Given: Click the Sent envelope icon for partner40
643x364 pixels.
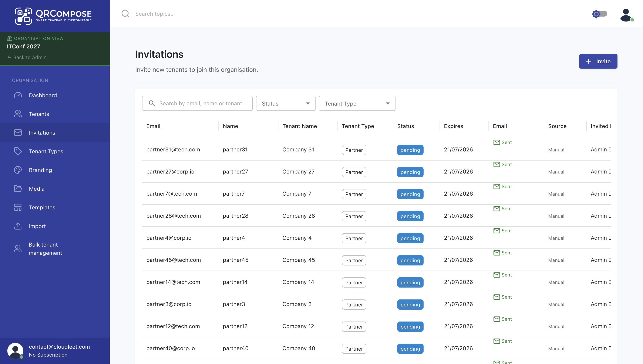Looking at the screenshot, I should pos(496,341).
